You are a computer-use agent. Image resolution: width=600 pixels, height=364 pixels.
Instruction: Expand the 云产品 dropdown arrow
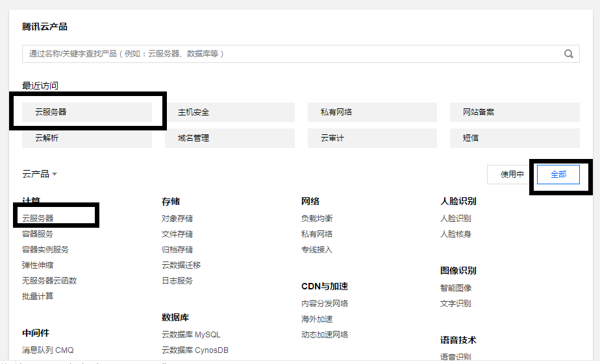point(55,175)
